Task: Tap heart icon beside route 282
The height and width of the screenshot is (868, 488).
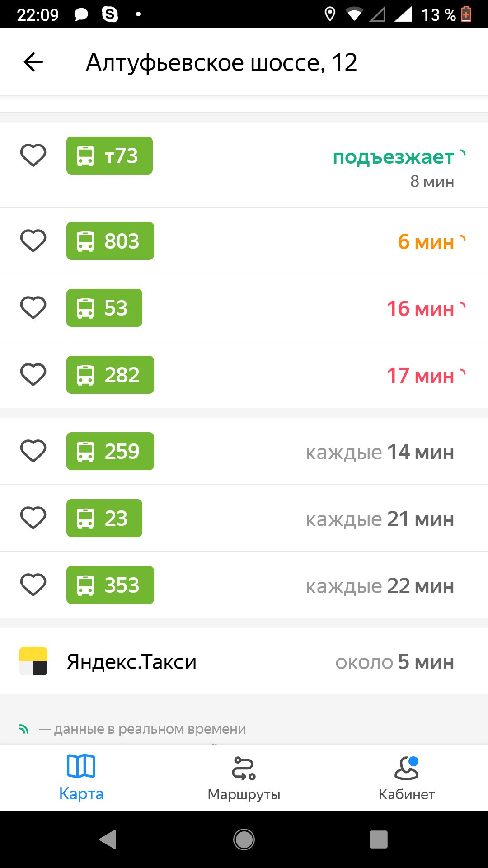Action: (x=33, y=374)
